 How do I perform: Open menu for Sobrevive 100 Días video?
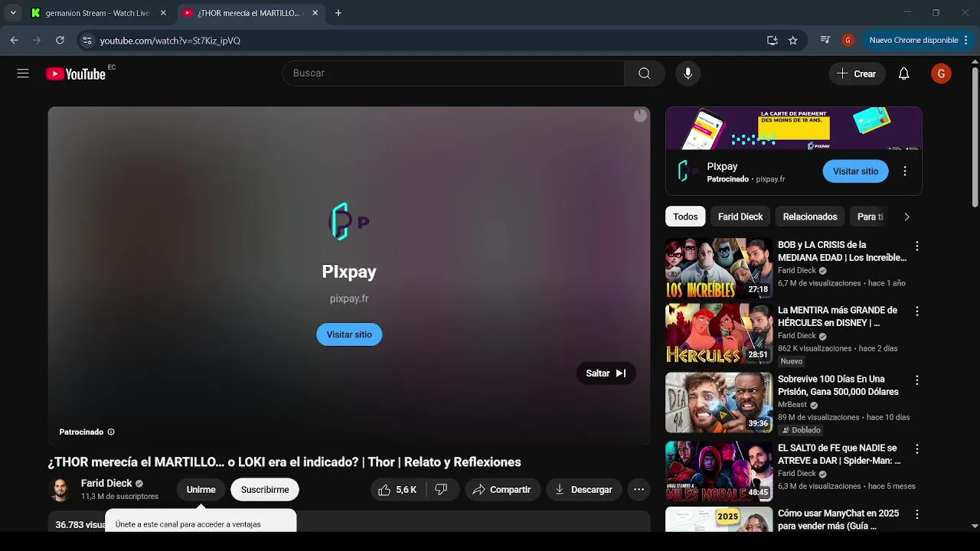916,380
